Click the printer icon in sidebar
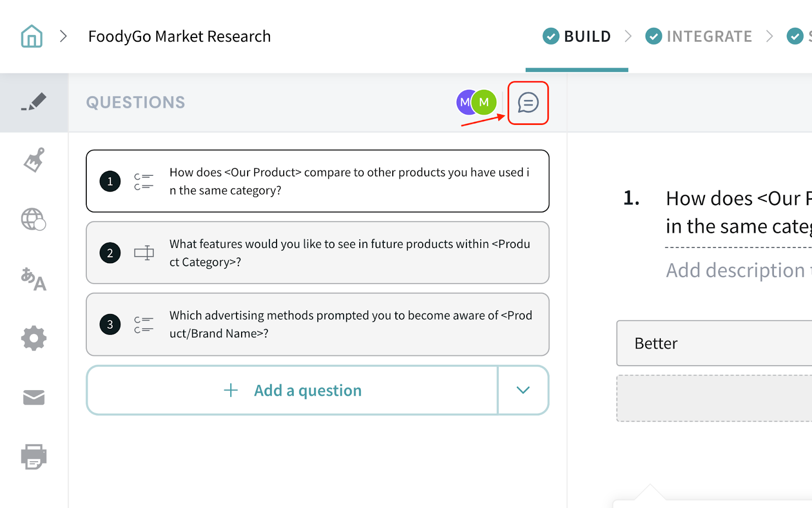 34,457
